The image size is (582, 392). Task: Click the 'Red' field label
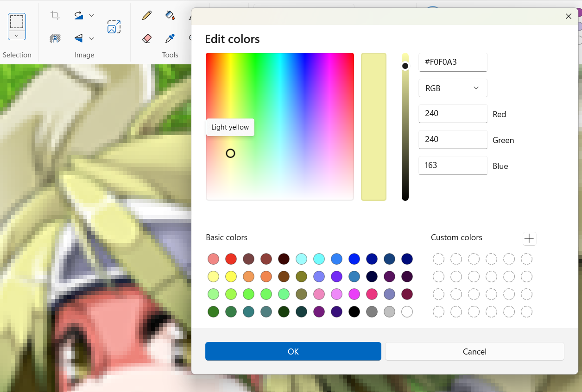point(500,114)
